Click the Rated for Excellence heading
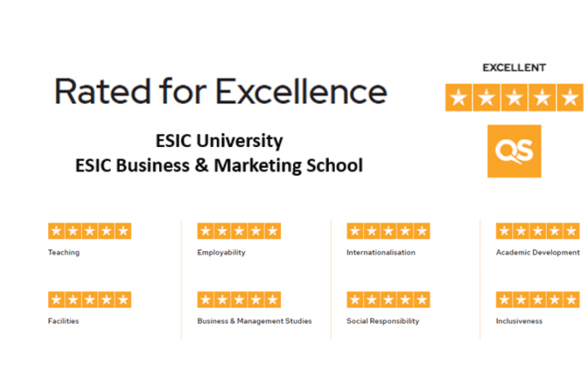 click(x=220, y=92)
